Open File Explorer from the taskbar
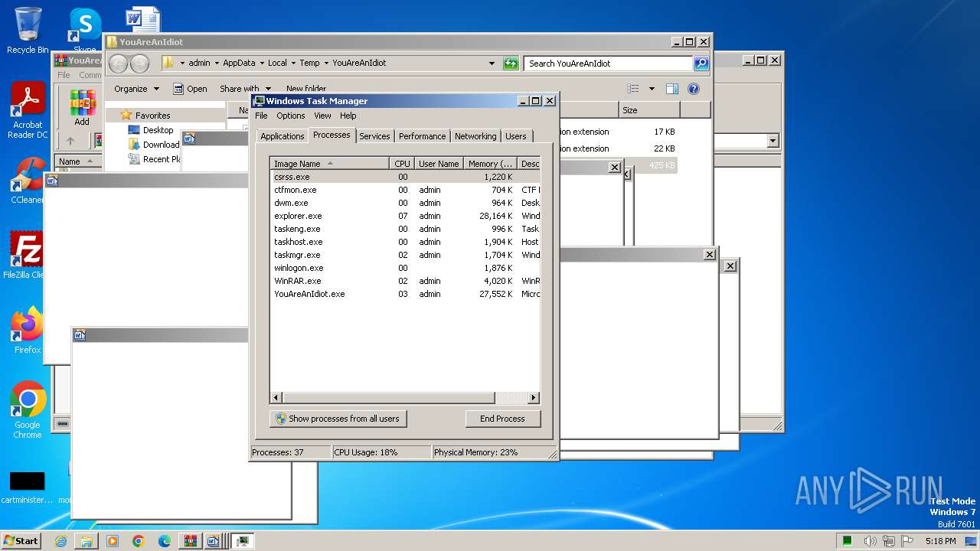 pyautogui.click(x=87, y=541)
